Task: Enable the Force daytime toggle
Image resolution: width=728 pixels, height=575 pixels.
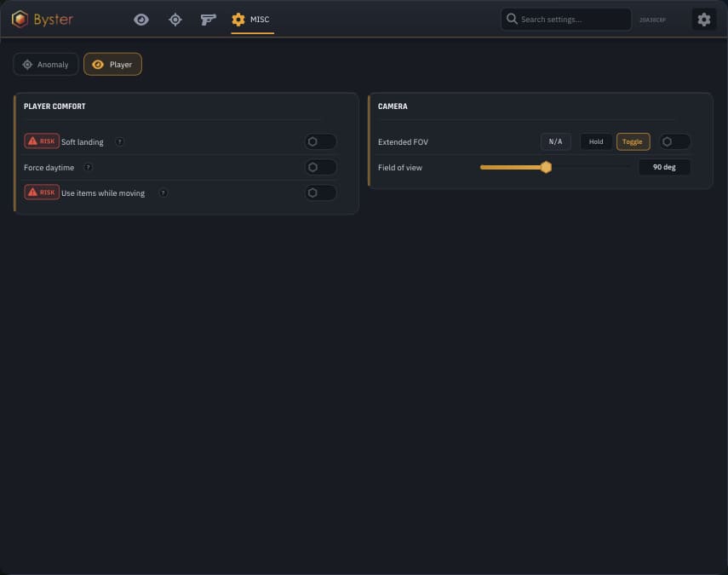Action: tap(320, 167)
